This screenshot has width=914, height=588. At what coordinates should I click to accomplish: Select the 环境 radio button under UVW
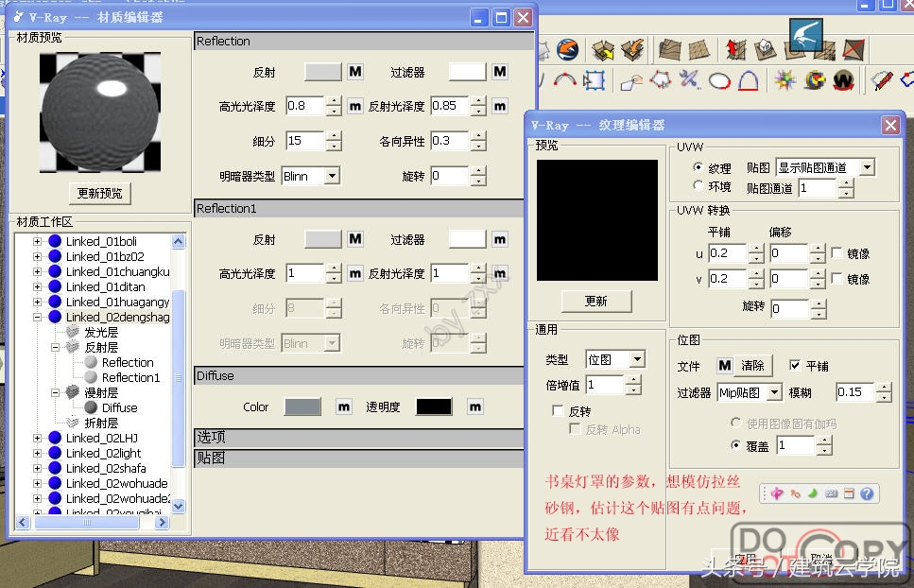(698, 187)
